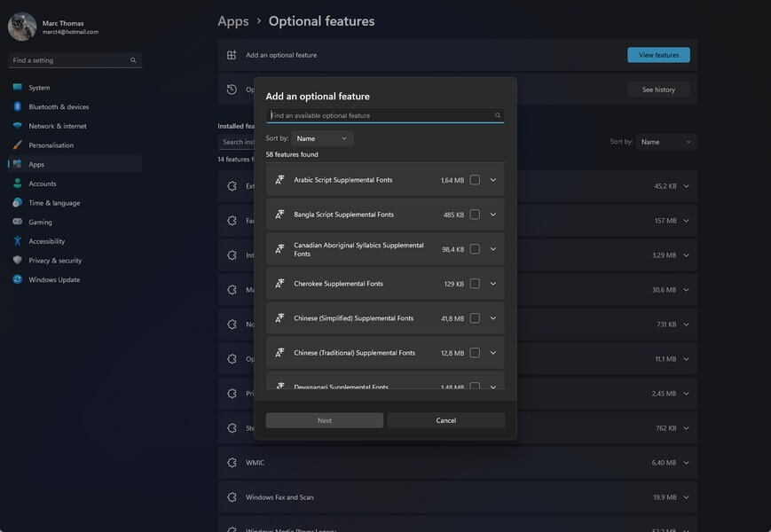This screenshot has height=532, width=771.
Task: Click the Accounts person icon
Action: coord(17,184)
